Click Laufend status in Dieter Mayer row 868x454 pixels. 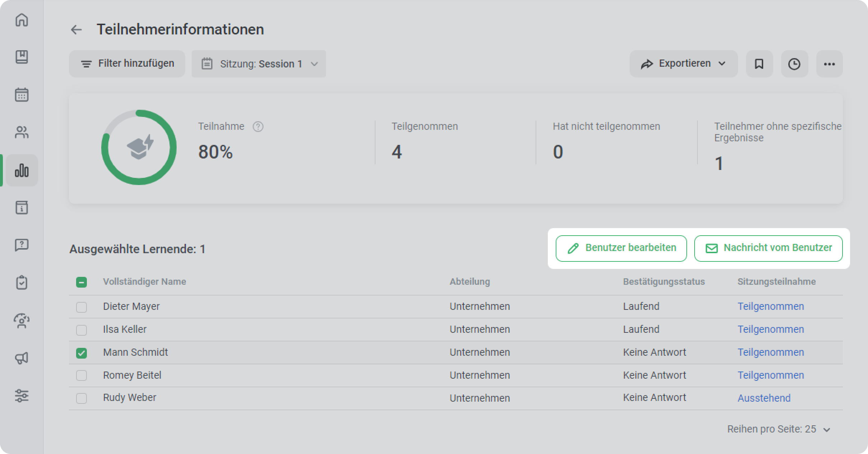pos(641,306)
